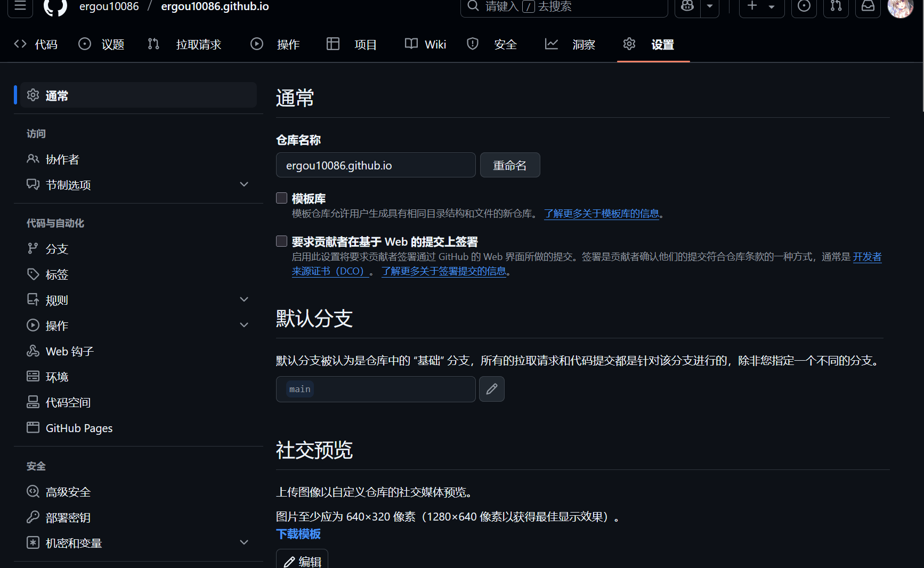Open 了解更多关于模板库的信息 link

pyautogui.click(x=602, y=214)
